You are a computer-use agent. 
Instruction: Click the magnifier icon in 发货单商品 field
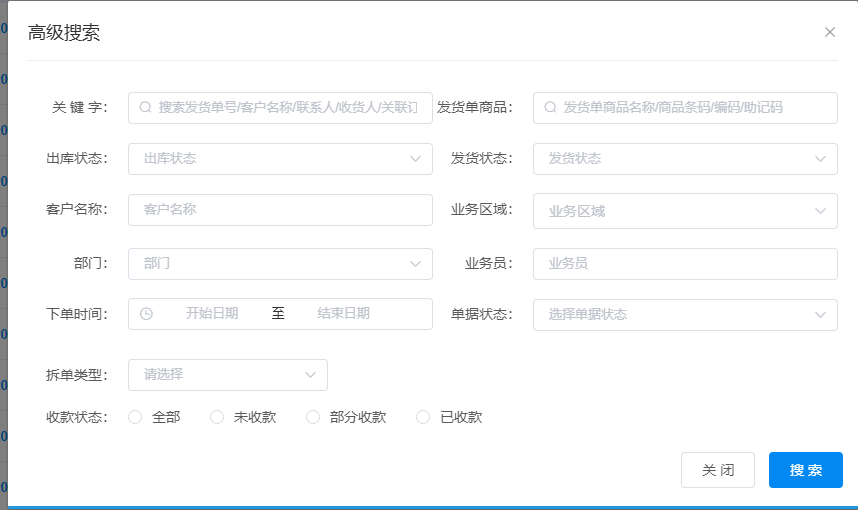click(550, 107)
